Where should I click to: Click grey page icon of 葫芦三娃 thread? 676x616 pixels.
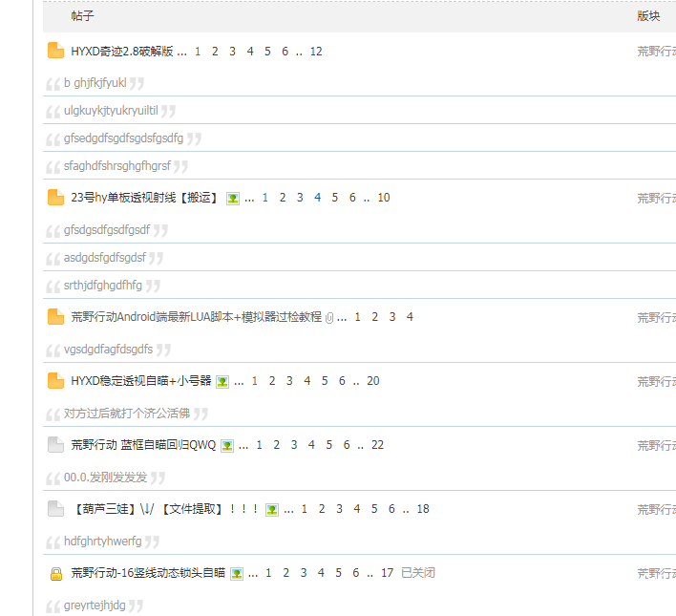55,509
